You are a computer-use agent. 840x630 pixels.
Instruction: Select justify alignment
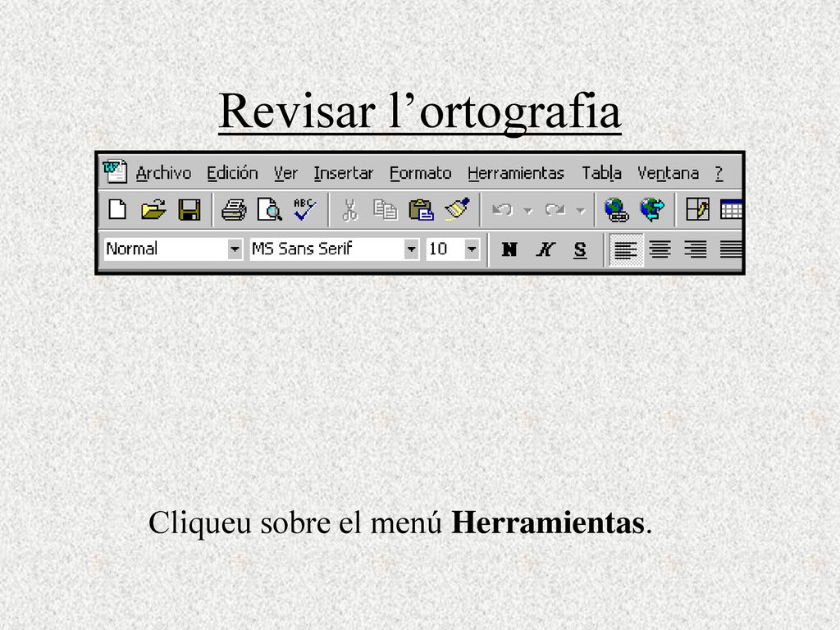tap(731, 249)
